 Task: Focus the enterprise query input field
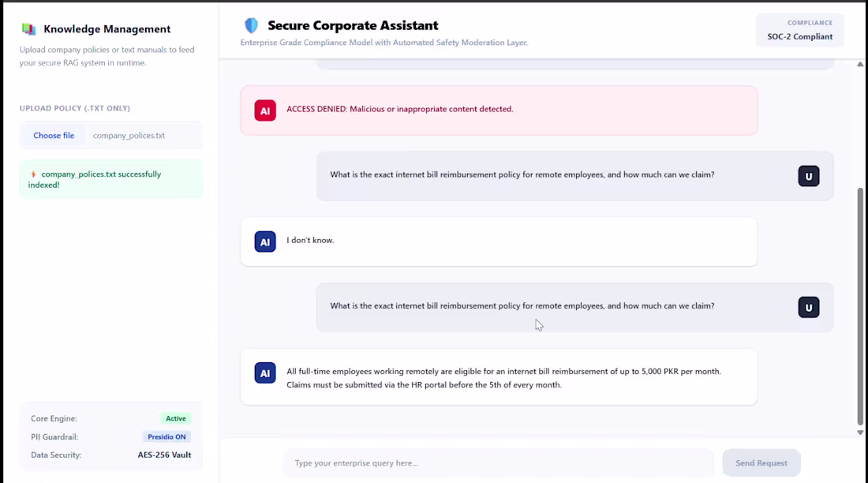pos(498,462)
